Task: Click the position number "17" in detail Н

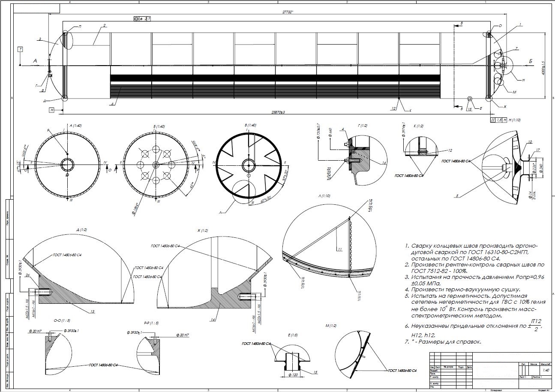Action: (537, 150)
